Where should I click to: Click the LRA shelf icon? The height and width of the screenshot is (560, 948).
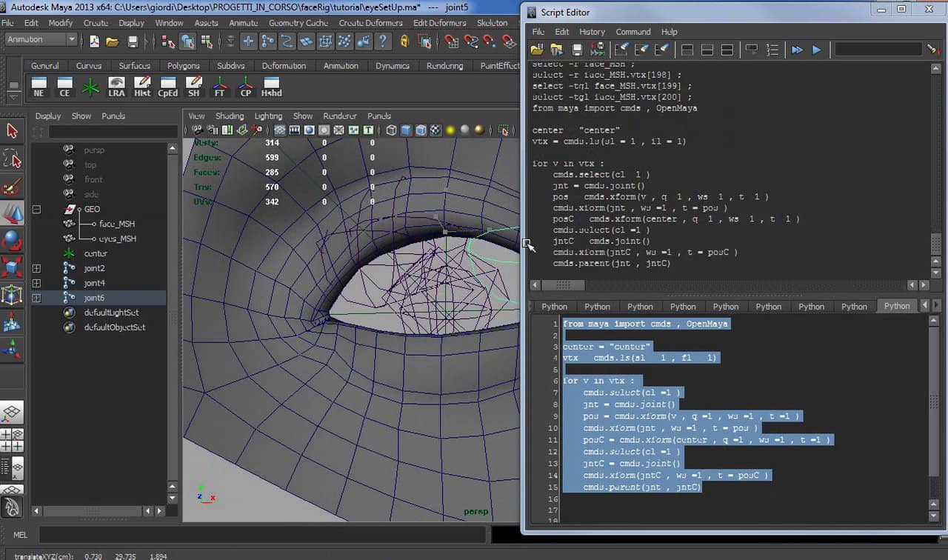click(116, 87)
